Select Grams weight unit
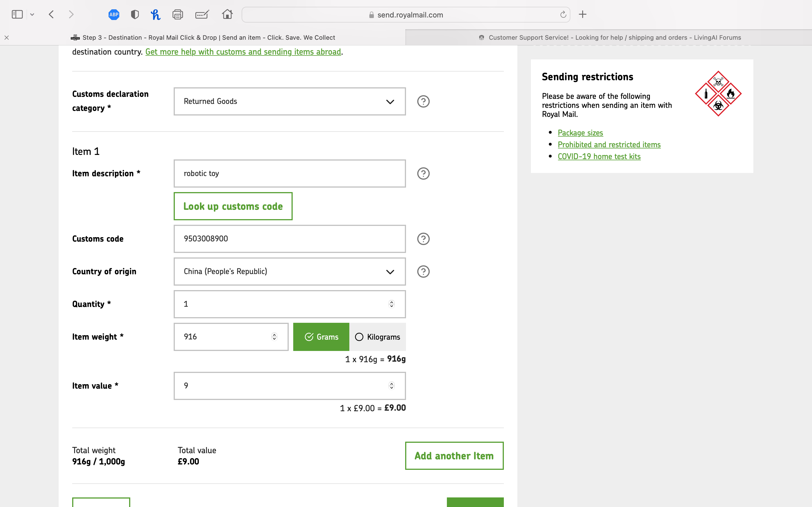This screenshot has height=507, width=812. coord(321,337)
